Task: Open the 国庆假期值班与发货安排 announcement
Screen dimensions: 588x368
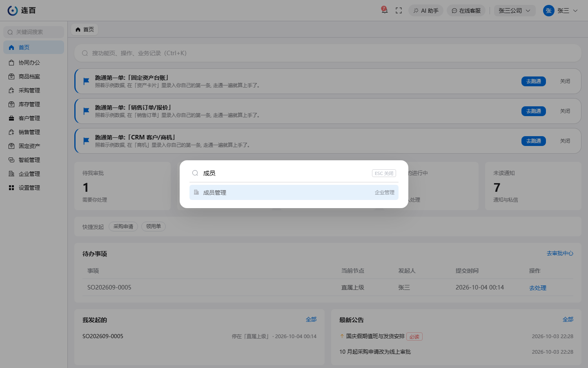Action: tap(375, 336)
